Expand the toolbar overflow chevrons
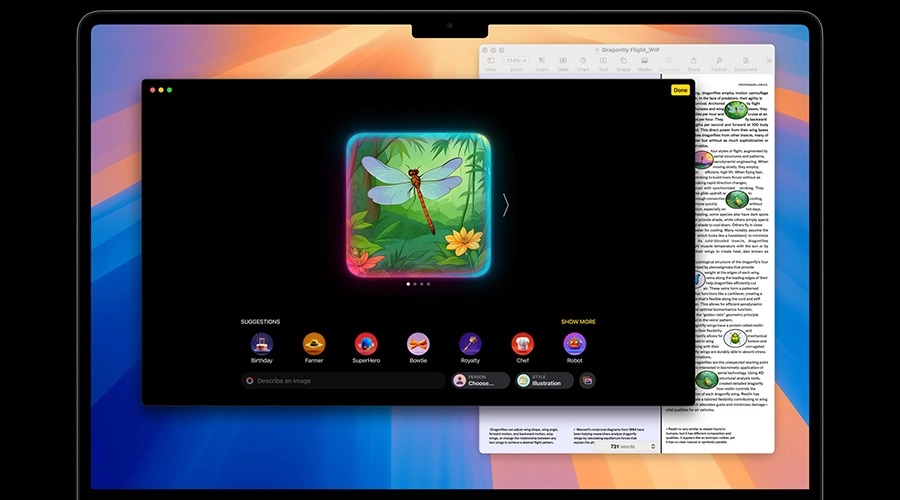The height and width of the screenshot is (500, 900). tap(768, 61)
